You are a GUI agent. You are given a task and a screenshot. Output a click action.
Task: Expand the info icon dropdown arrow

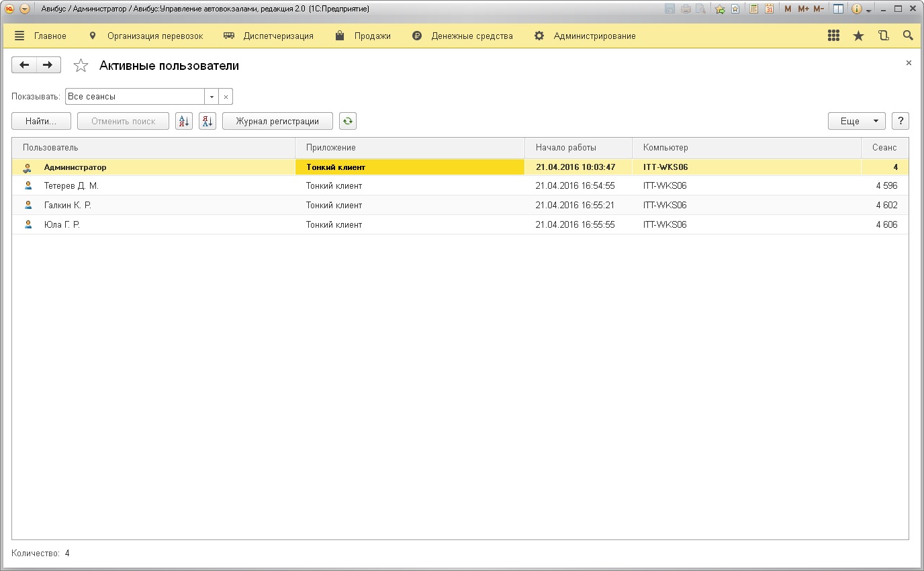pyautogui.click(x=868, y=10)
